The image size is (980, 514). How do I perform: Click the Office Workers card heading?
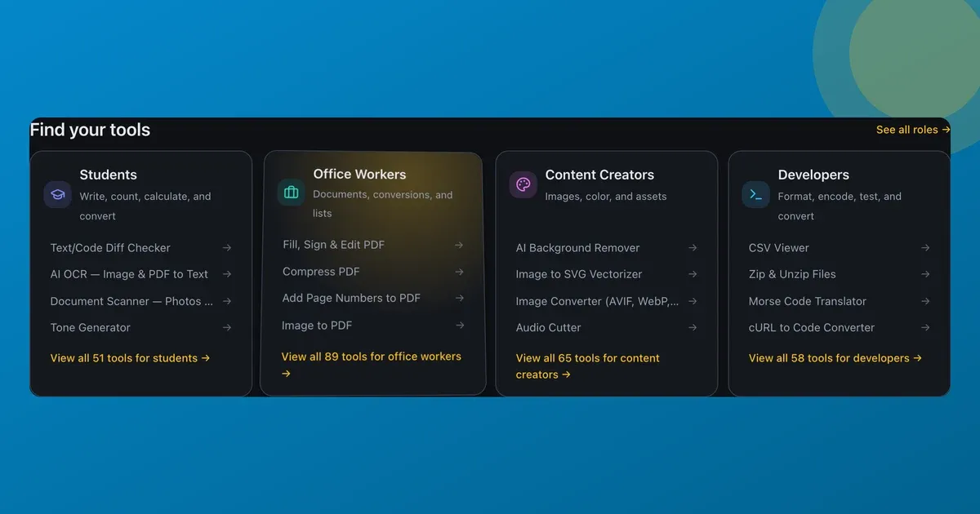click(x=359, y=174)
